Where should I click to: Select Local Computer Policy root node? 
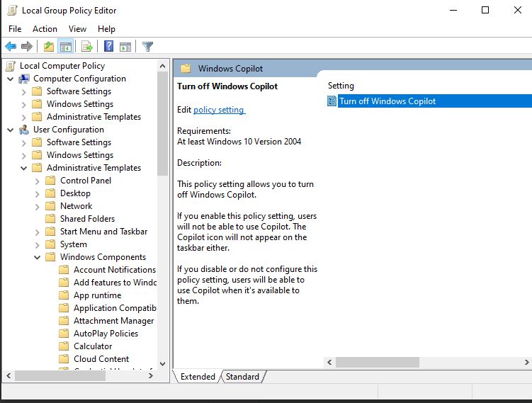(x=62, y=66)
